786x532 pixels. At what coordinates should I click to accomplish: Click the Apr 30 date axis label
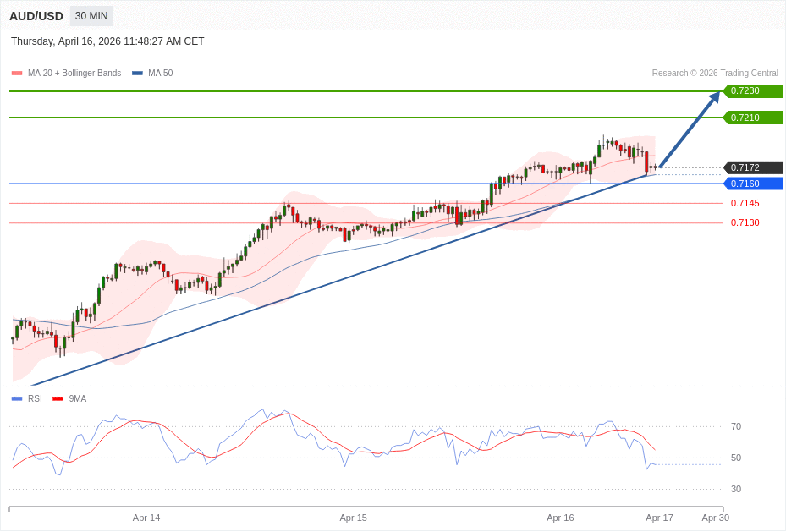715,518
